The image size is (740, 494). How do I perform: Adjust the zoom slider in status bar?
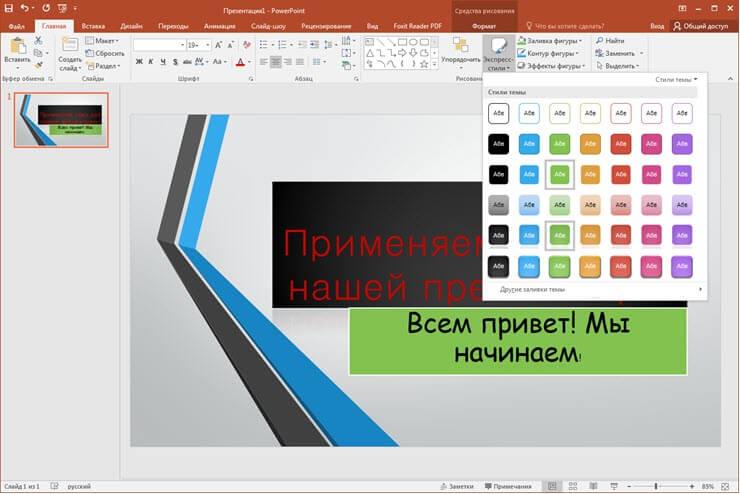pyautogui.click(x=656, y=486)
